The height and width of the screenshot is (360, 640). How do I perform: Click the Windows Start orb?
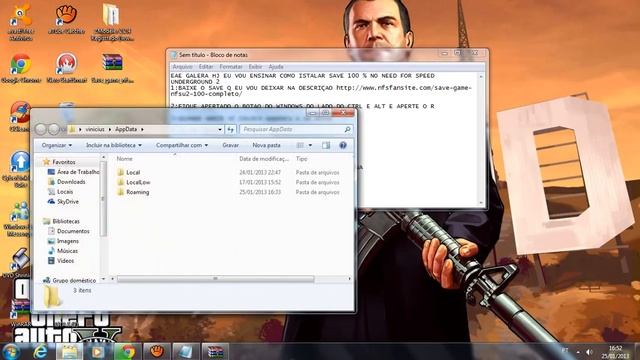pyautogui.click(x=11, y=351)
